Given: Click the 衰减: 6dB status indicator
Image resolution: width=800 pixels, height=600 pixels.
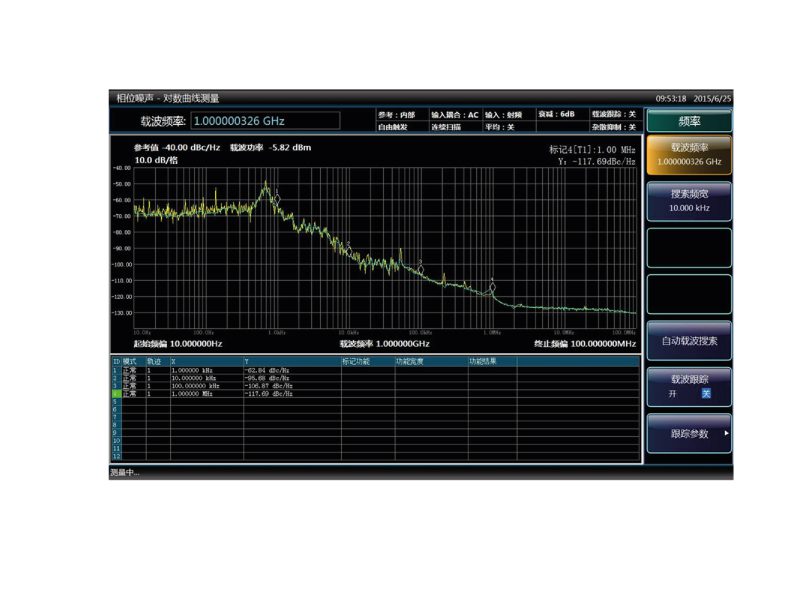Looking at the screenshot, I should (x=560, y=115).
